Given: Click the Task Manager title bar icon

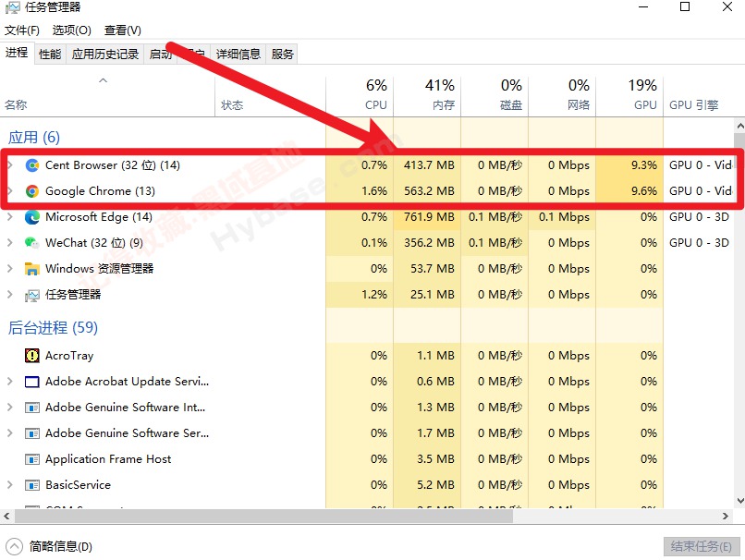Looking at the screenshot, I should [x=13, y=7].
